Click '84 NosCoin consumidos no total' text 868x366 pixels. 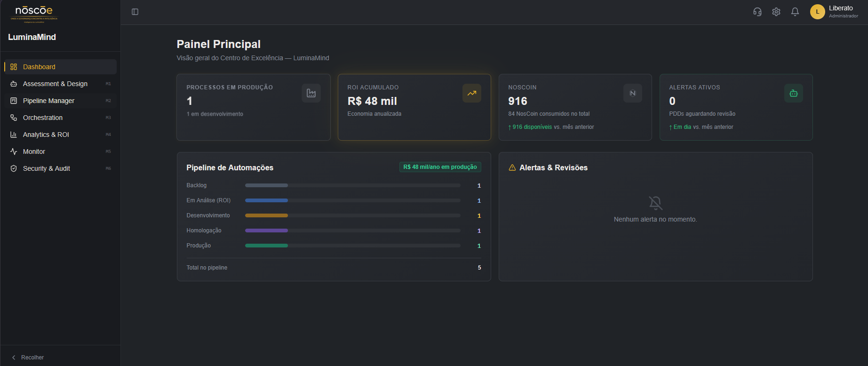tap(549, 114)
